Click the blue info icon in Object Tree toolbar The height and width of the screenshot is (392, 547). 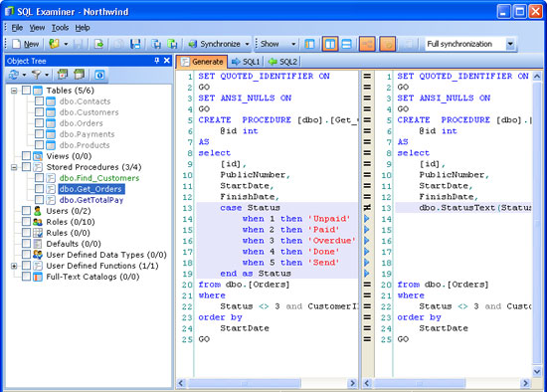[99, 75]
